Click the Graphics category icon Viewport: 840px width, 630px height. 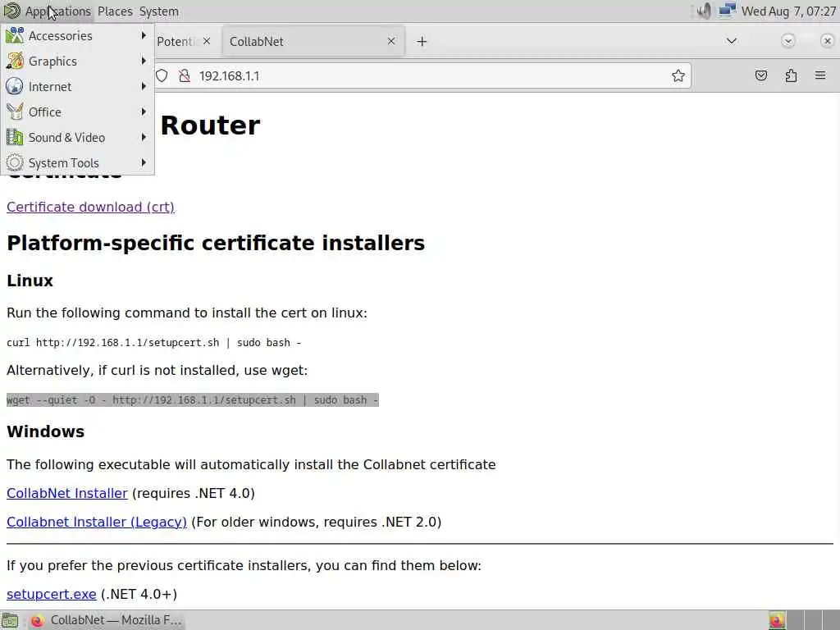[15, 61]
